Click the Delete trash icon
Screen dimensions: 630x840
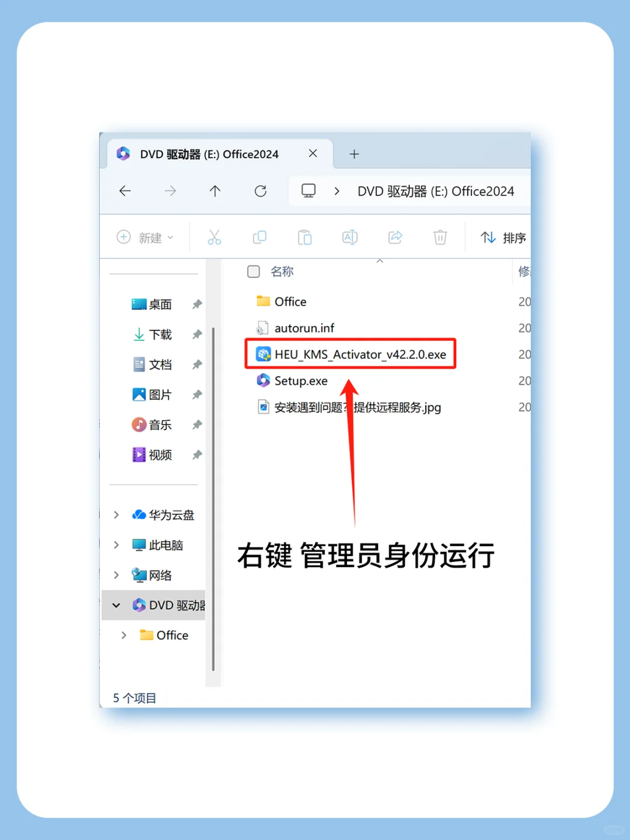point(440,237)
